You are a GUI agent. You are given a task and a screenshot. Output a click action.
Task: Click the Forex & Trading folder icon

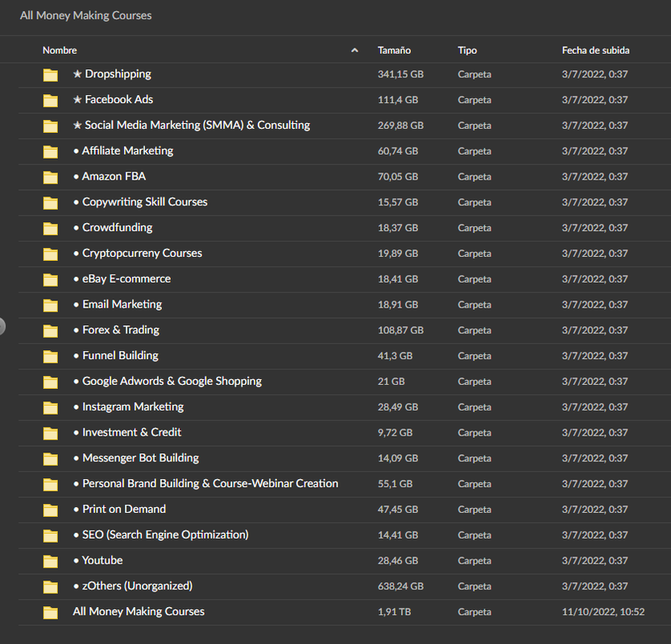[51, 331]
